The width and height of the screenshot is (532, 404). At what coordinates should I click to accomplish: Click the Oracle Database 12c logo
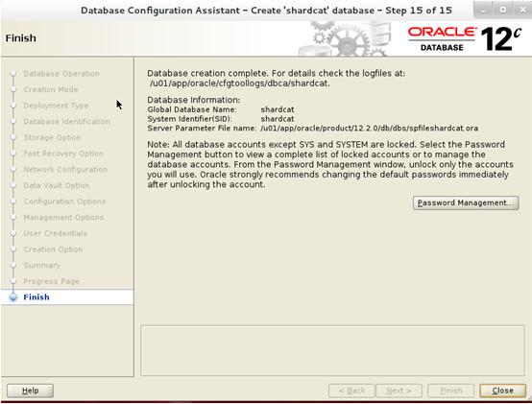465,39
